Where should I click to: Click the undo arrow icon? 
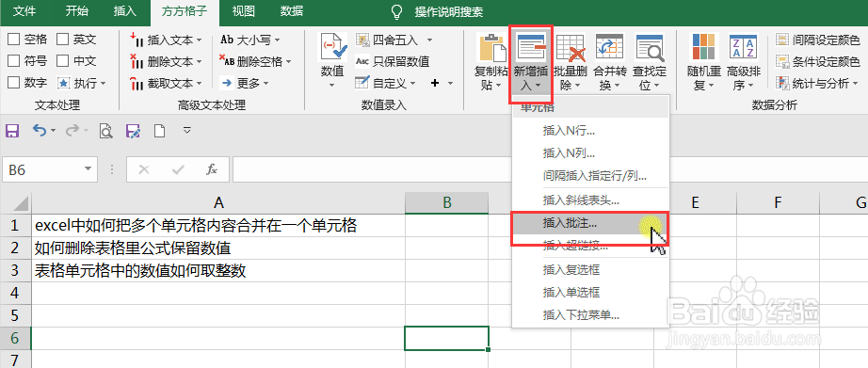coord(39,131)
